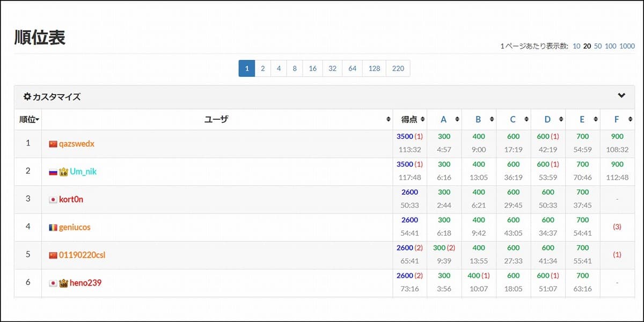This screenshot has width=644, height=322.
Task: Click the Russia flag next to Um_nik
Action: click(x=53, y=172)
